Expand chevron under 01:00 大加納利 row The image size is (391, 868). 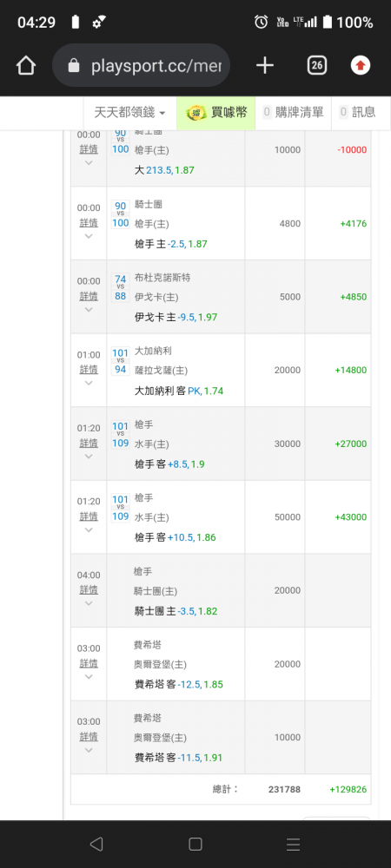(89, 383)
